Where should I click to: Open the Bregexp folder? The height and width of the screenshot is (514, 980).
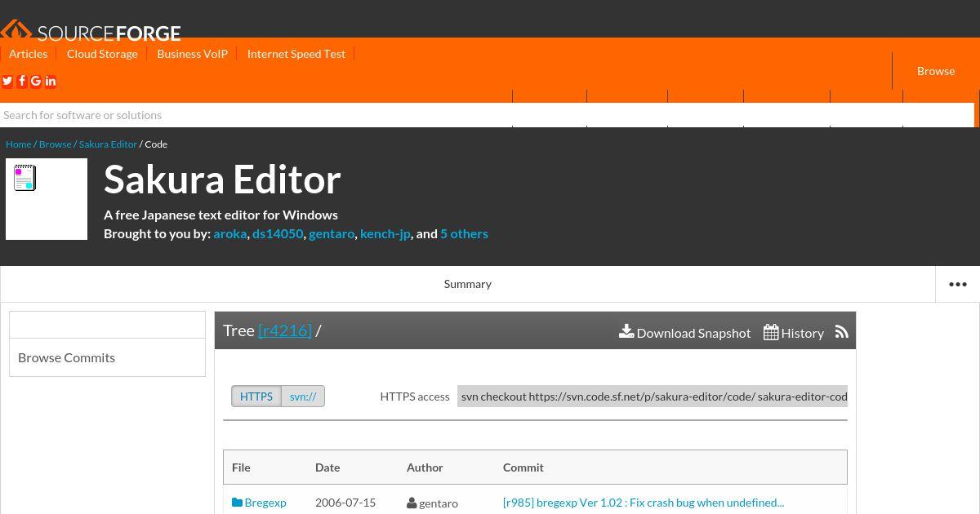point(259,503)
